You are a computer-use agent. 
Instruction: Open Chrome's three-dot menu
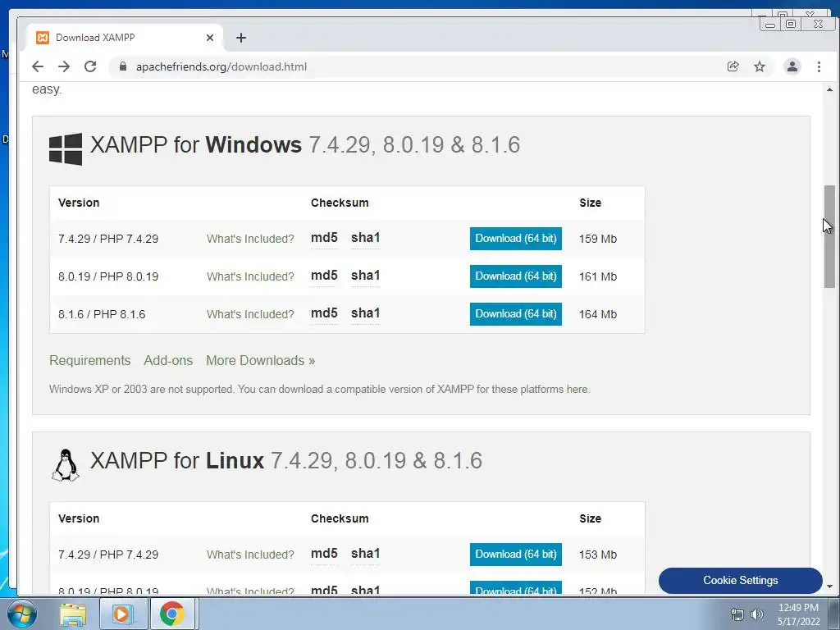pos(819,66)
